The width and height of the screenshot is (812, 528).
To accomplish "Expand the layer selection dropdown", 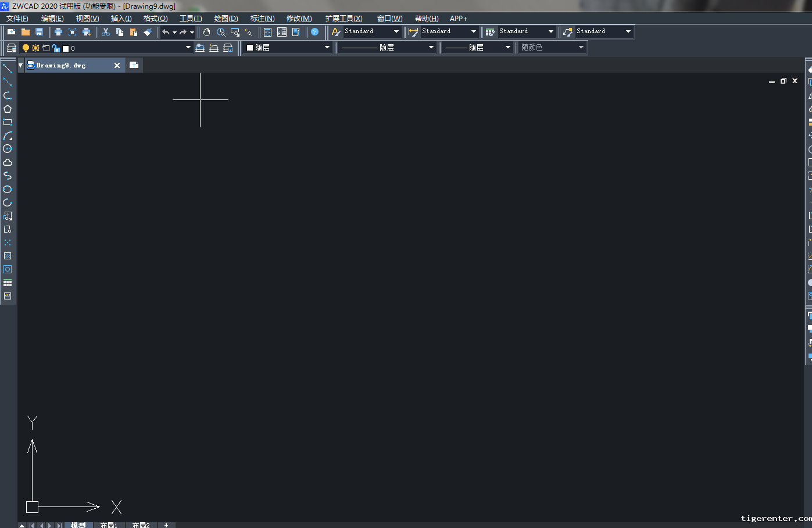I will pos(188,48).
